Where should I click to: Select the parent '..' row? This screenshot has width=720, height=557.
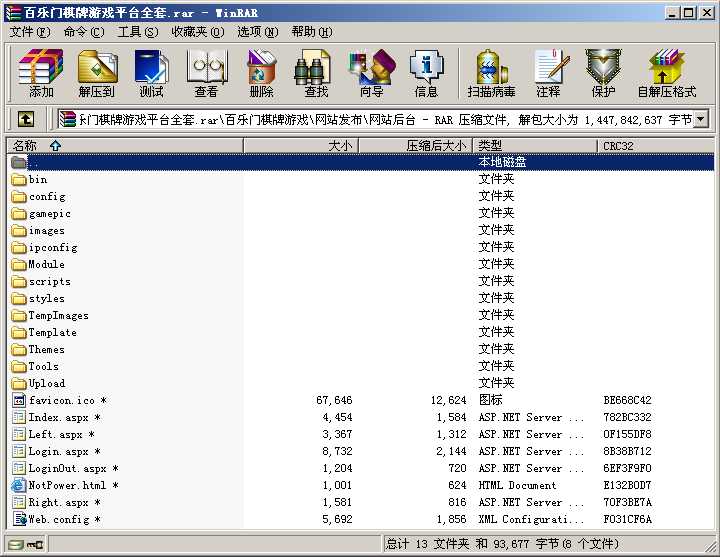pyautogui.click(x=361, y=162)
